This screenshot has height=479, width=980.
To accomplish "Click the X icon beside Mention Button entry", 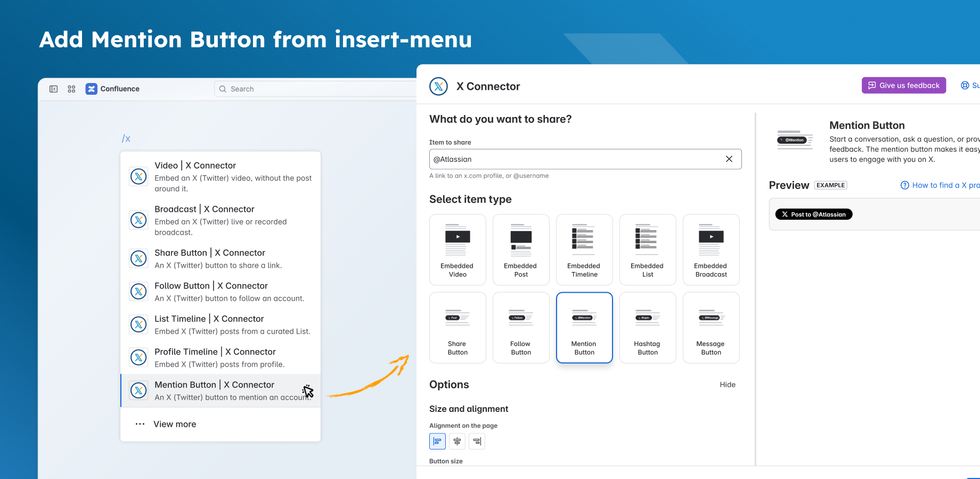I will [x=138, y=391].
